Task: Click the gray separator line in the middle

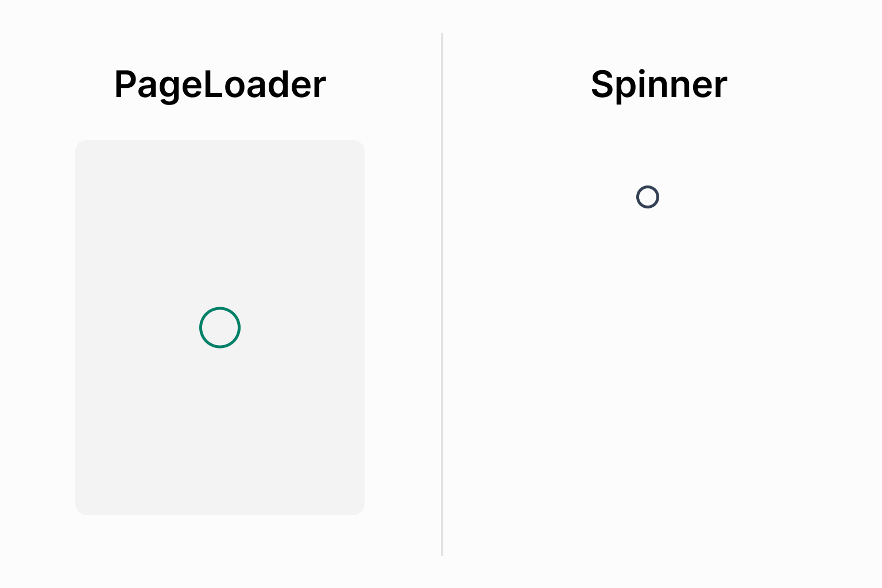Action: coord(442,294)
